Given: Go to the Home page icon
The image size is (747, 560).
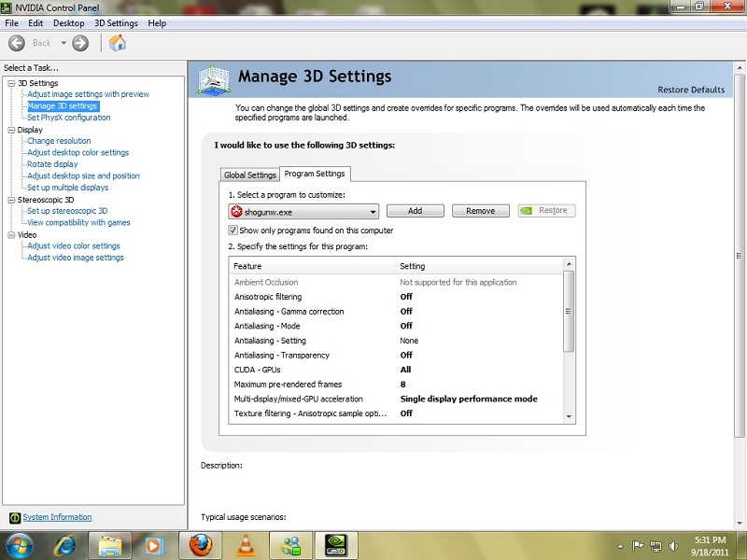Looking at the screenshot, I should pos(118,43).
